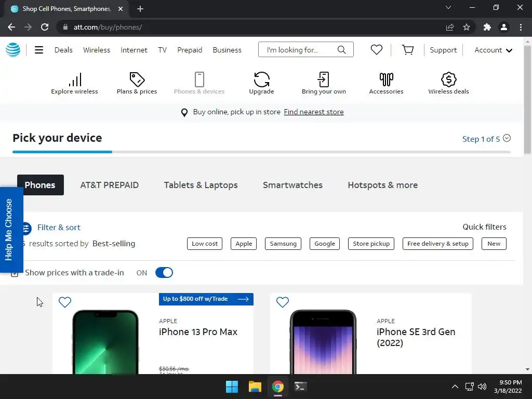Turn off Show prices with trade-in switch

[x=164, y=272]
